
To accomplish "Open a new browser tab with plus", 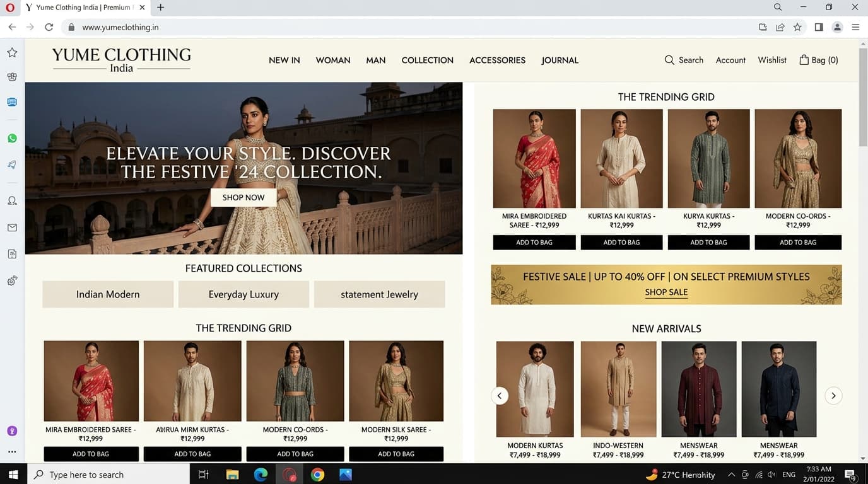I will coord(161,8).
